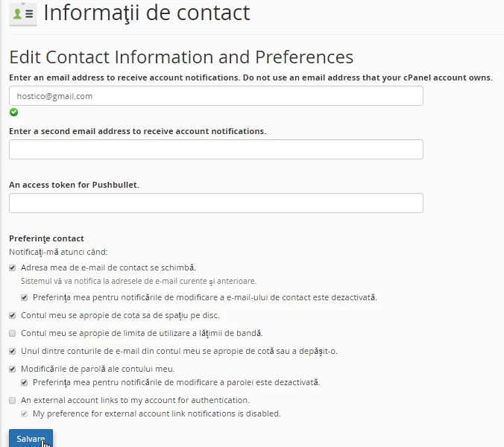Click the 'Informații de contact' page title
Viewport: 504px width, 447px height.
point(147,13)
